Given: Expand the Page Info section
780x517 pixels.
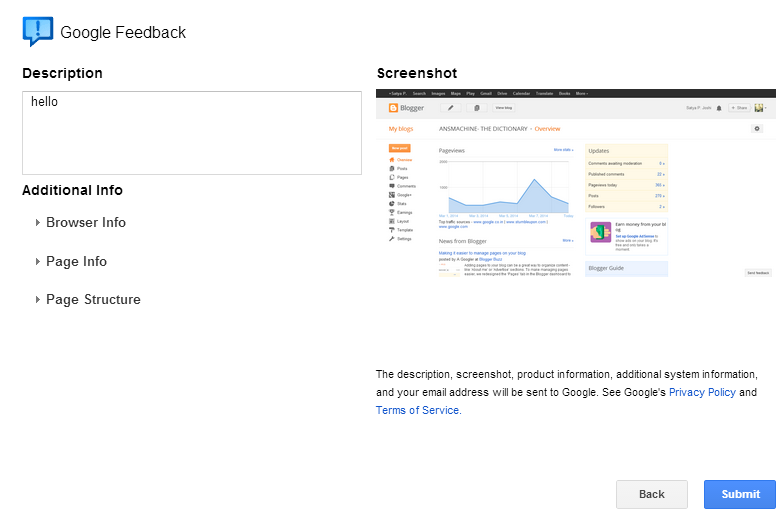Looking at the screenshot, I should coord(76,261).
